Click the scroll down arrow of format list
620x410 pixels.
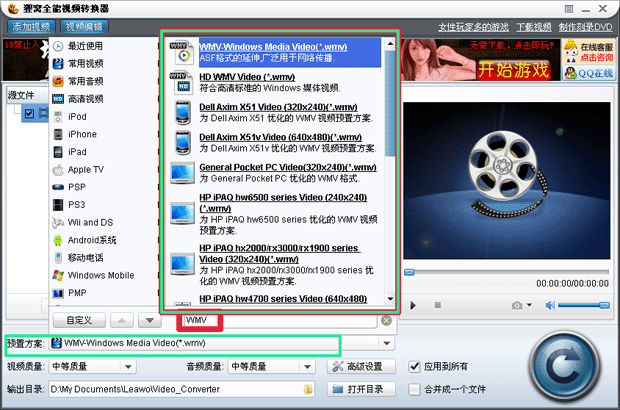[x=390, y=299]
